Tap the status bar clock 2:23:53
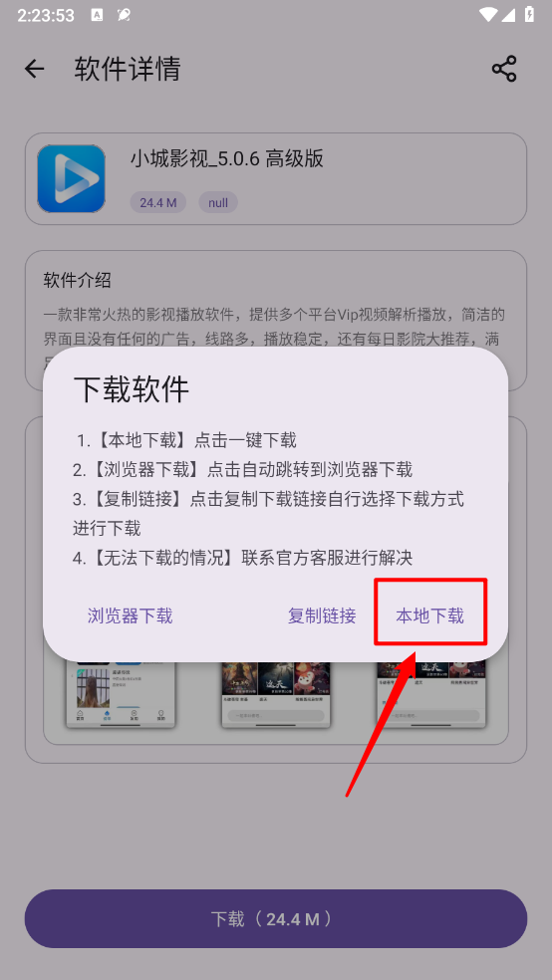This screenshot has height=980, width=552. [x=46, y=16]
